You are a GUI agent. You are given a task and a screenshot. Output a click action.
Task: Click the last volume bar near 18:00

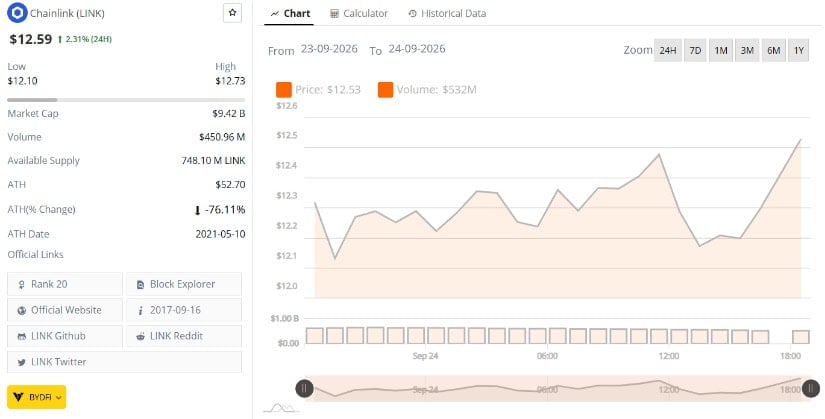pos(800,337)
